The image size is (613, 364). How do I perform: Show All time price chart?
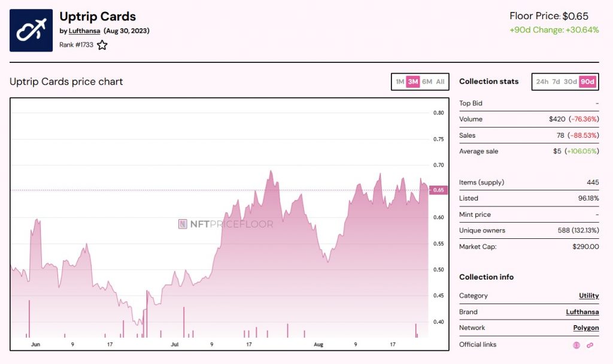click(x=440, y=82)
